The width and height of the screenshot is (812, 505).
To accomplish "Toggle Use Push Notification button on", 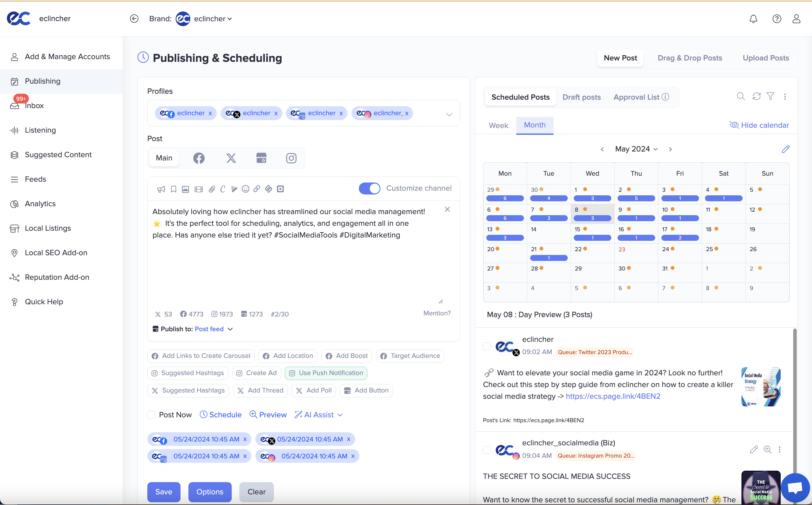I will (x=327, y=373).
